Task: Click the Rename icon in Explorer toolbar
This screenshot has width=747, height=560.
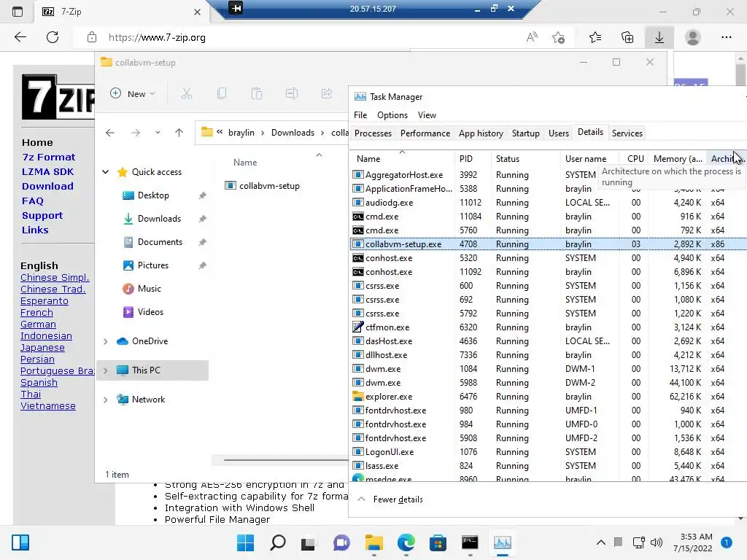Action: click(x=292, y=94)
